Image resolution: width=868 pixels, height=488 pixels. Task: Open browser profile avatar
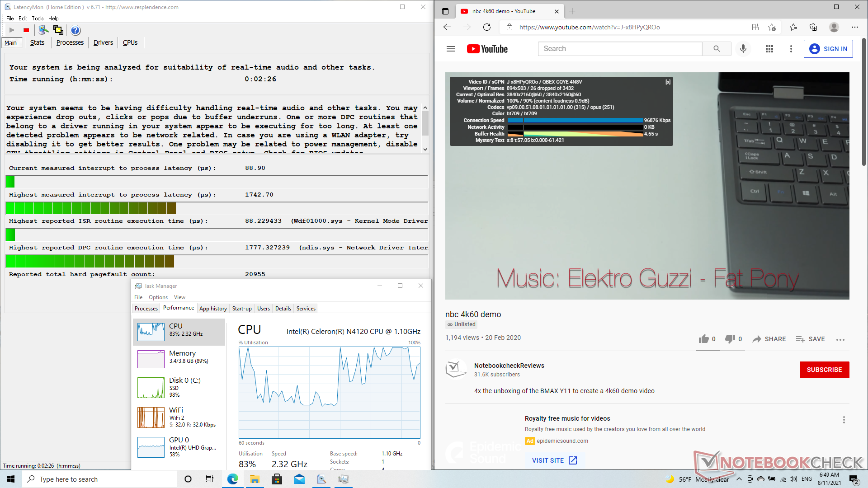(x=834, y=27)
